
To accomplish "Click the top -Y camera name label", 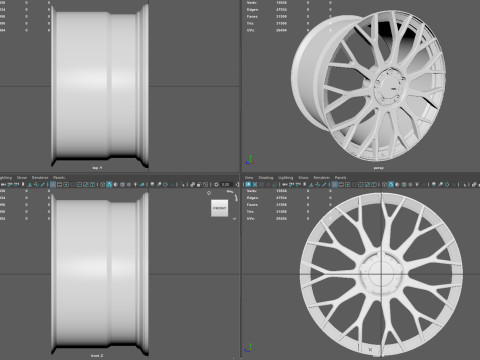I will pos(97,168).
